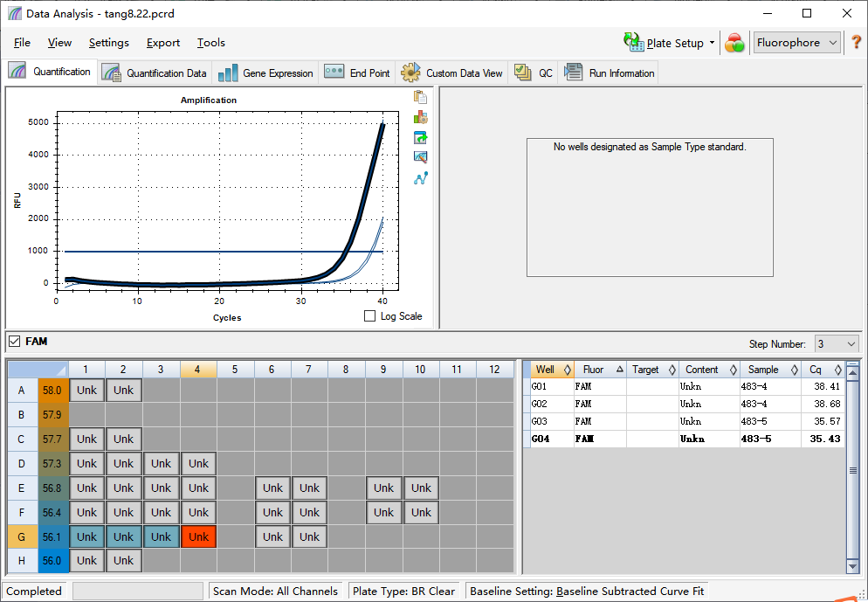The image size is (868, 602).
Task: Select well D3 Unk
Action: click(x=161, y=464)
